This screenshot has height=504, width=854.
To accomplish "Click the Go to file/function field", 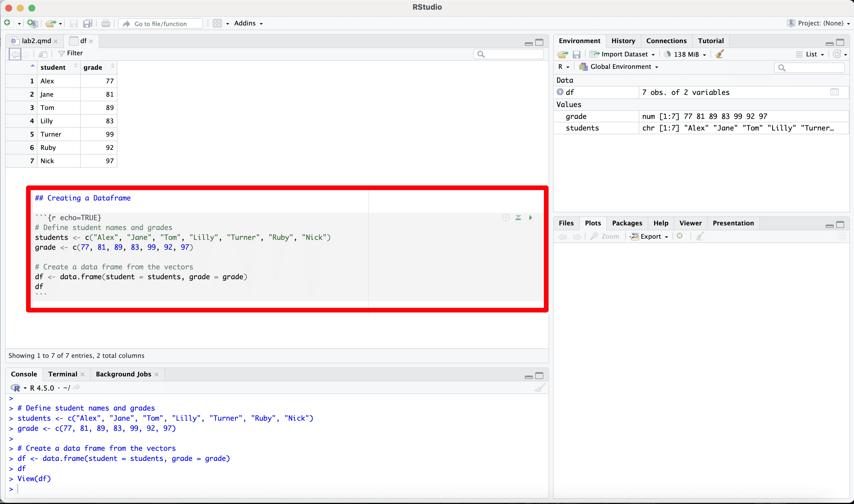I will [x=161, y=23].
